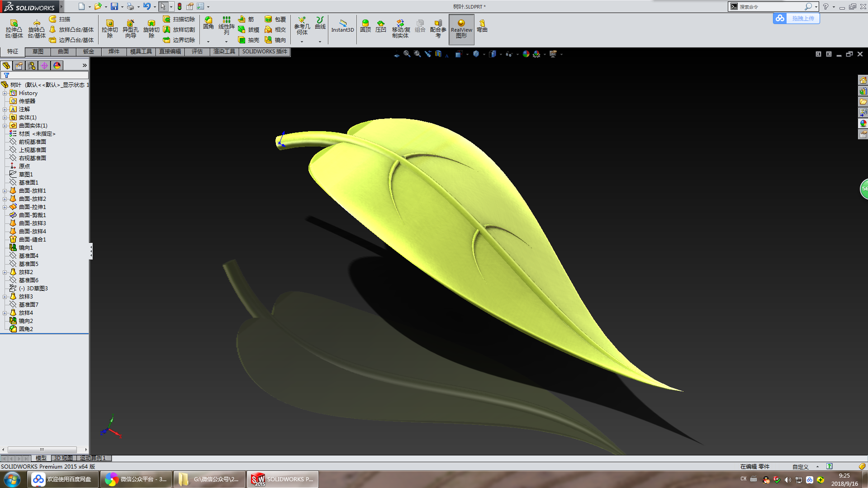Click the 弯曲 flex tool
Image resolution: width=868 pixels, height=488 pixels.
coord(482,26)
